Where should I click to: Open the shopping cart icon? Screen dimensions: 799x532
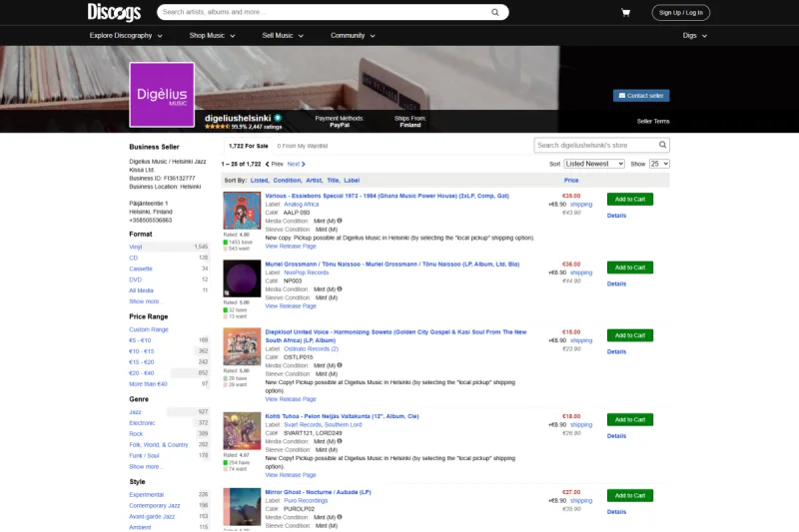pos(626,13)
